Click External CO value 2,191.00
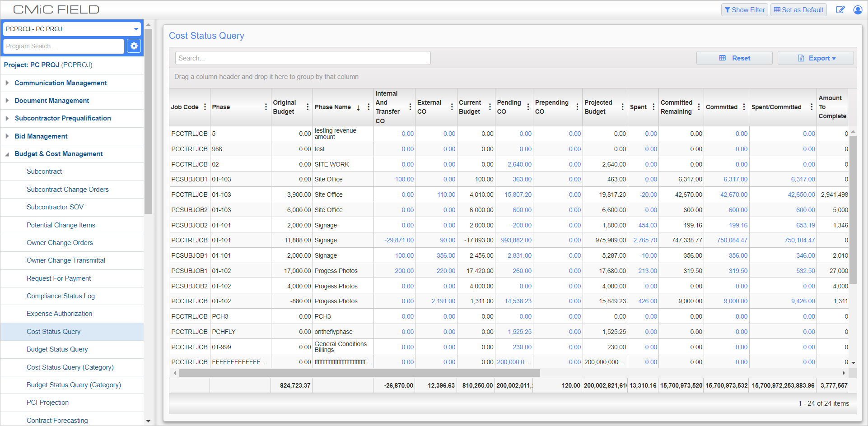The image size is (868, 426). point(443,301)
